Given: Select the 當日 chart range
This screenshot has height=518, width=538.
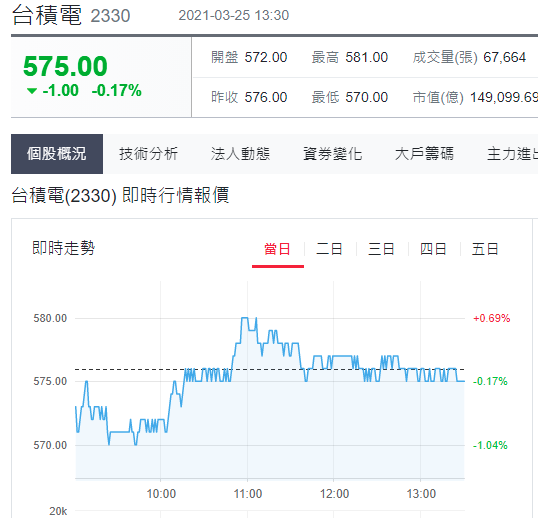Looking at the screenshot, I should (278, 249).
